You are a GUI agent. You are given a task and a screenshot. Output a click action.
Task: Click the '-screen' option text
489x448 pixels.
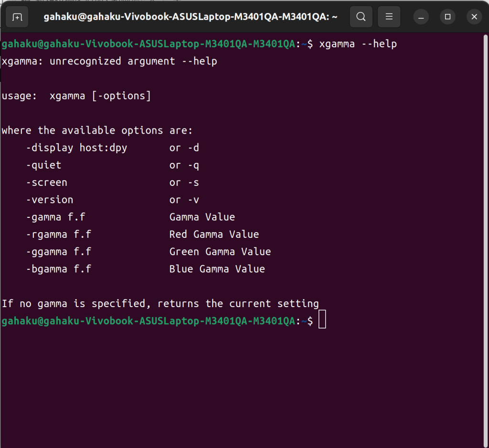pyautogui.click(x=47, y=182)
